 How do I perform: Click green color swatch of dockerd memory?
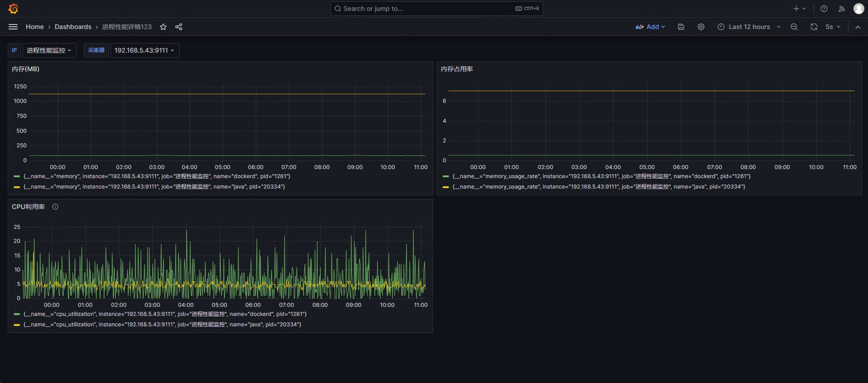point(17,176)
